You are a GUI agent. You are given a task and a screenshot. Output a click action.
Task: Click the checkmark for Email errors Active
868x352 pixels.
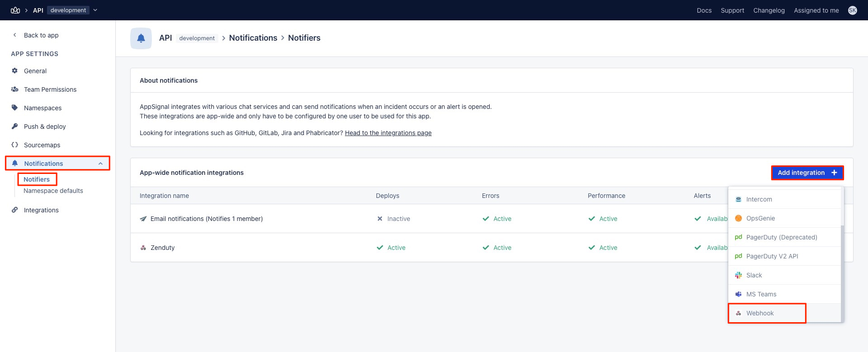coord(486,219)
